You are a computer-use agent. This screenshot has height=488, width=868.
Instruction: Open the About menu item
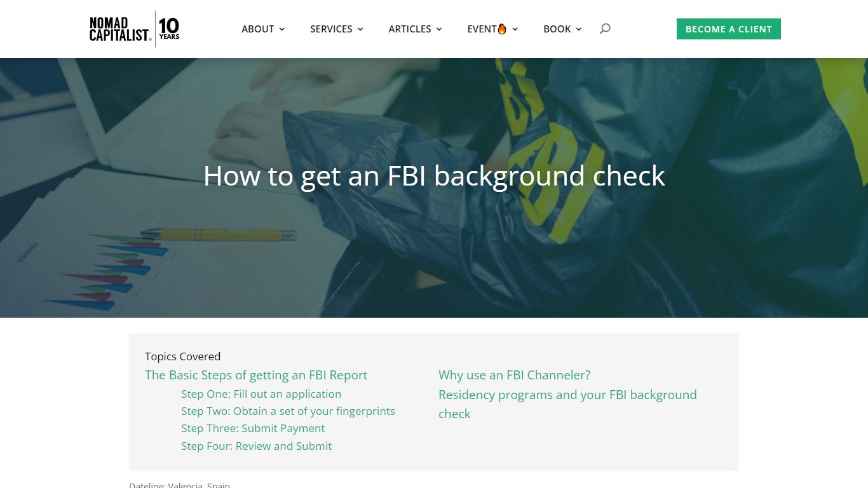(258, 29)
